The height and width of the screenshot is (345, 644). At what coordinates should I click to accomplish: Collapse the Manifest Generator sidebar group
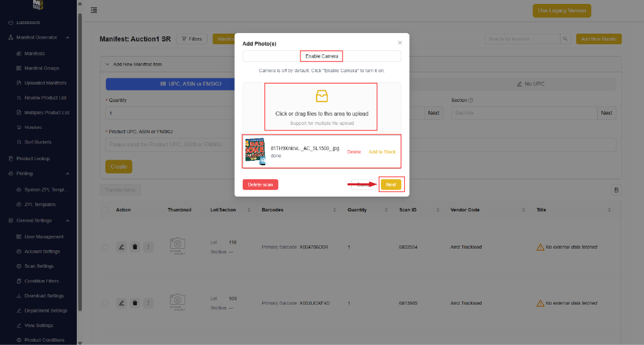pyautogui.click(x=68, y=38)
